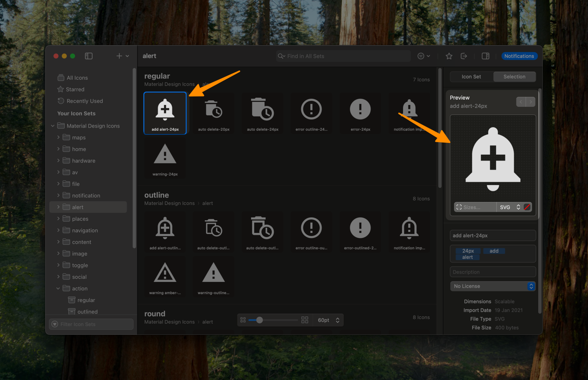Click the star icon in the toolbar
Viewport: 588px width, 380px height.
(x=449, y=56)
